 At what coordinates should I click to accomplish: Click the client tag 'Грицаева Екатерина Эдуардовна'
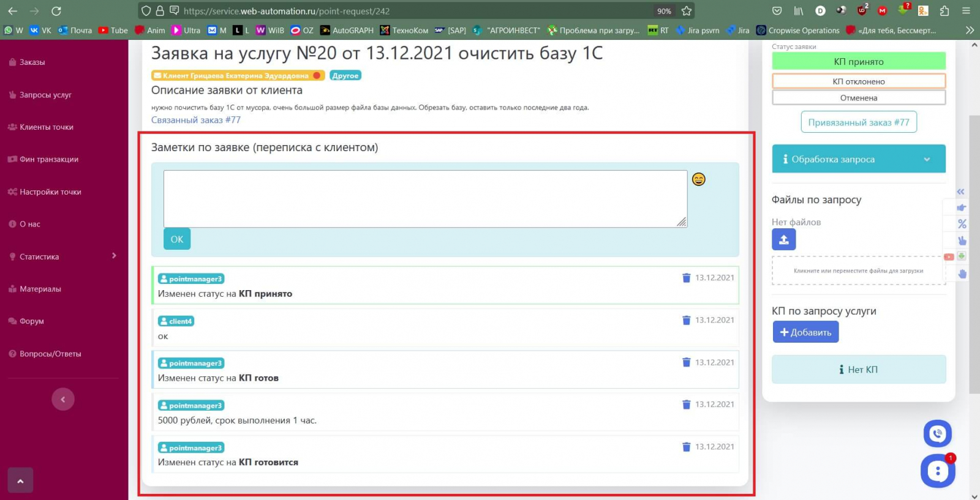[238, 75]
